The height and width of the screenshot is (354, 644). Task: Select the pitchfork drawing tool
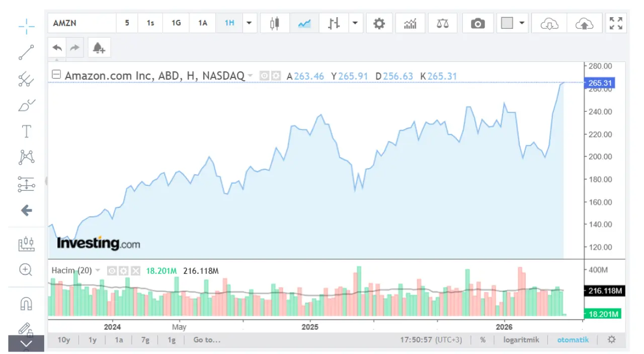[x=26, y=79]
